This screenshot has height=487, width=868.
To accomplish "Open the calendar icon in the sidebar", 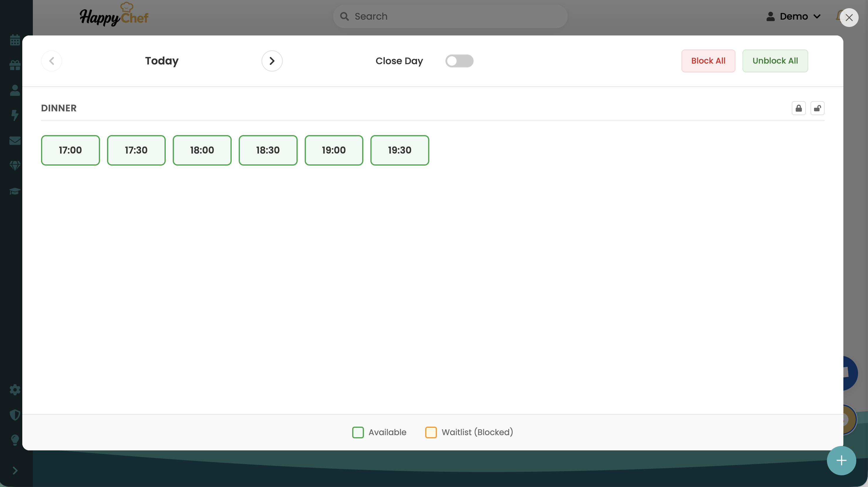I will (15, 40).
